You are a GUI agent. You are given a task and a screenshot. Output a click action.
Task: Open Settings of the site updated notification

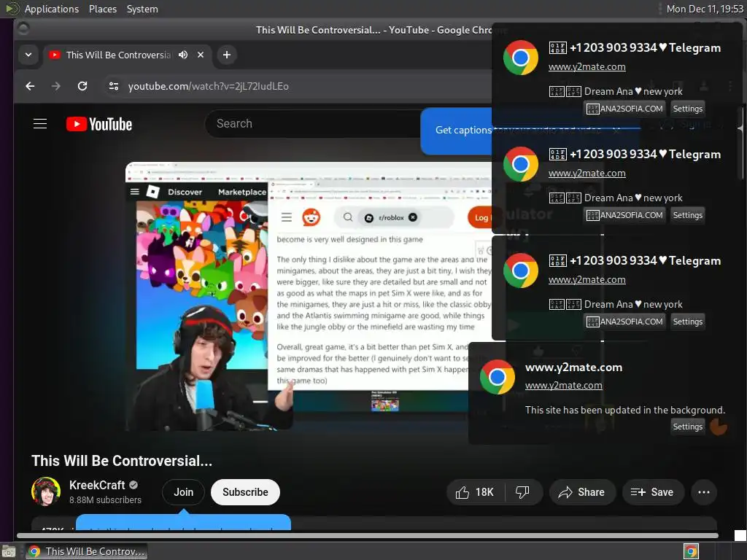[687, 427]
